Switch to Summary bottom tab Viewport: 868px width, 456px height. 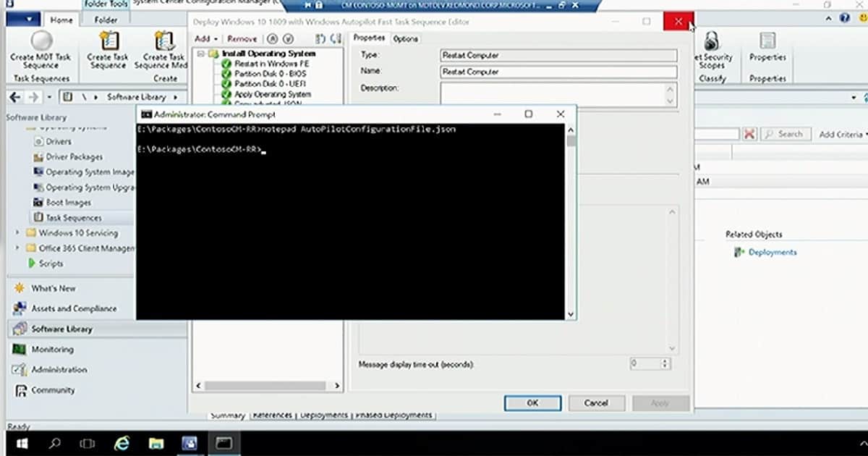click(228, 415)
